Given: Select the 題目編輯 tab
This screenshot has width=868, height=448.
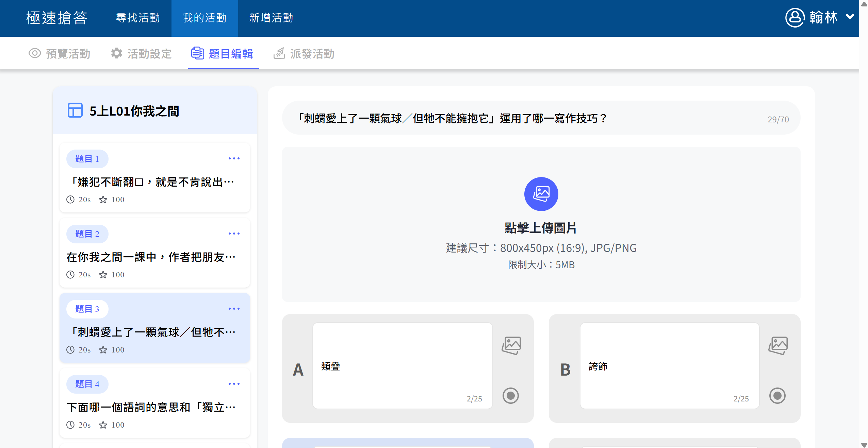Looking at the screenshot, I should [x=223, y=53].
